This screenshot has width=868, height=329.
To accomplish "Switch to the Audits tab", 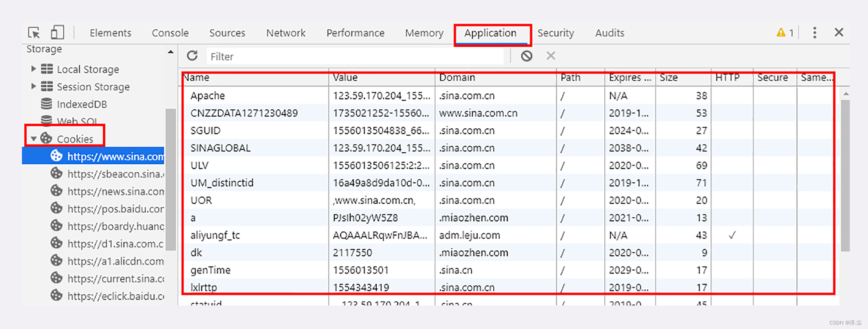I will tap(609, 33).
